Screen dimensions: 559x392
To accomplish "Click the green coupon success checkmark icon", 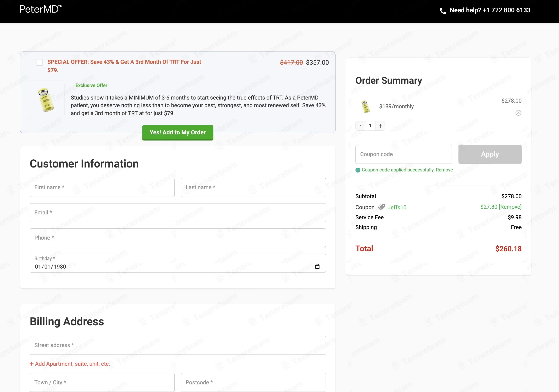I will [358, 170].
